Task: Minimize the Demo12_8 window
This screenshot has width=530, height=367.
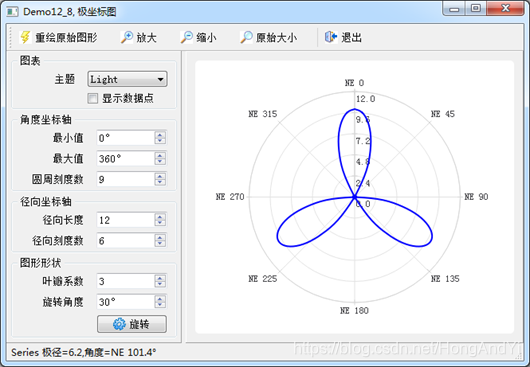Action: [454, 9]
